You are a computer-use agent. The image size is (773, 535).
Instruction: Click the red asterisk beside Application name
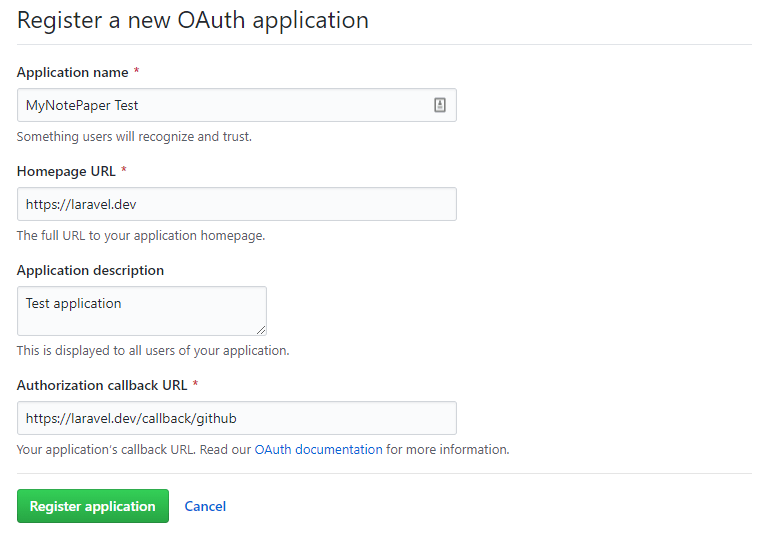(137, 71)
